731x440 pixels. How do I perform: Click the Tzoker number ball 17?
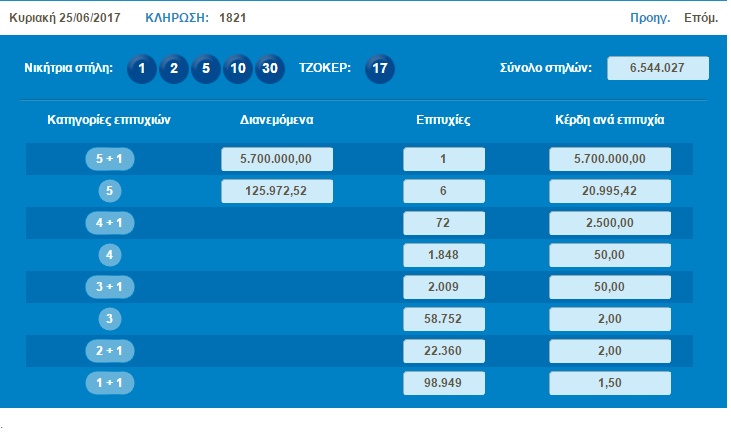click(379, 69)
